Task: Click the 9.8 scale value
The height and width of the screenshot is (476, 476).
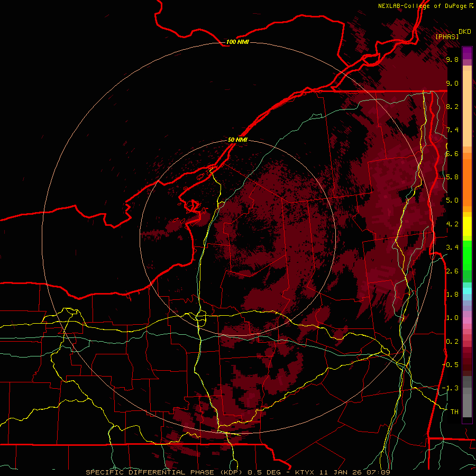Action: [x=452, y=59]
